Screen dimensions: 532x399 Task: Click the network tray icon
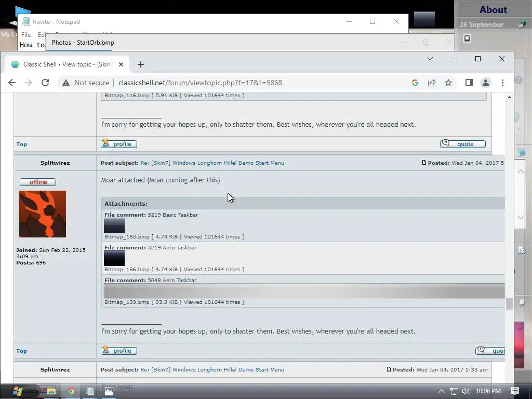point(454,391)
